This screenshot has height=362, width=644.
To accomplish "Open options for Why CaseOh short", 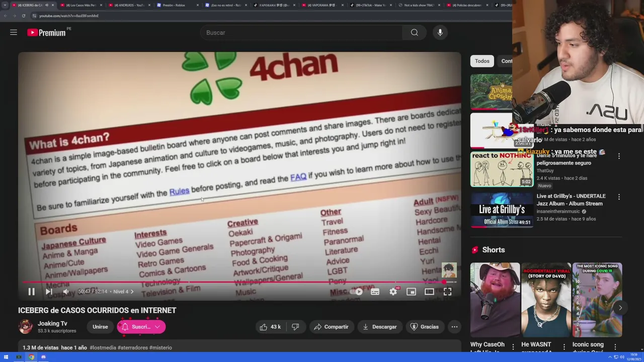I will [x=513, y=346].
